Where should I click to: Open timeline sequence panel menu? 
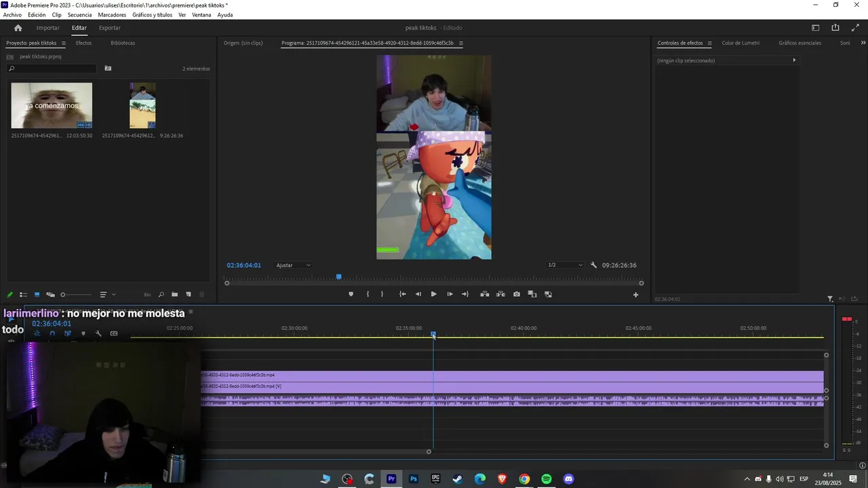point(191,312)
